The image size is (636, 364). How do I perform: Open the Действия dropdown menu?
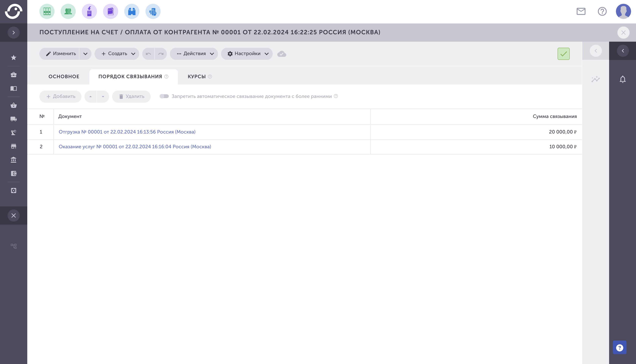tap(194, 54)
